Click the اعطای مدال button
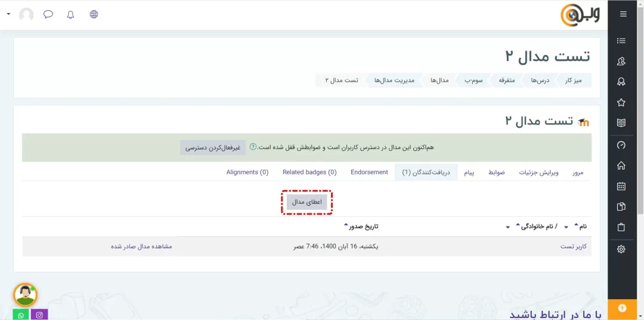Image resolution: width=644 pixels, height=320 pixels. [306, 202]
